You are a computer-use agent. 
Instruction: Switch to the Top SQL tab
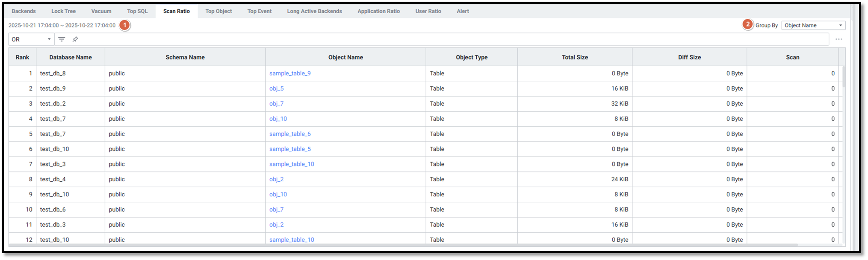coord(137,11)
